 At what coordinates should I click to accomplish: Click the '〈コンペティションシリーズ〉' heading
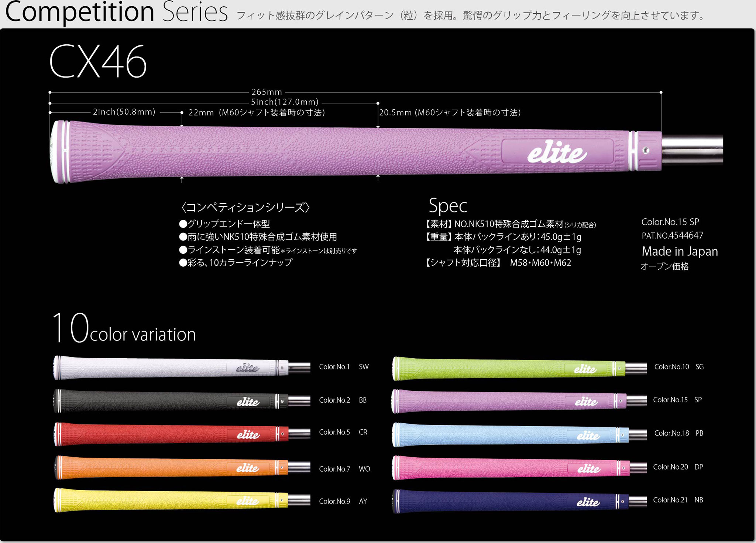click(x=245, y=207)
